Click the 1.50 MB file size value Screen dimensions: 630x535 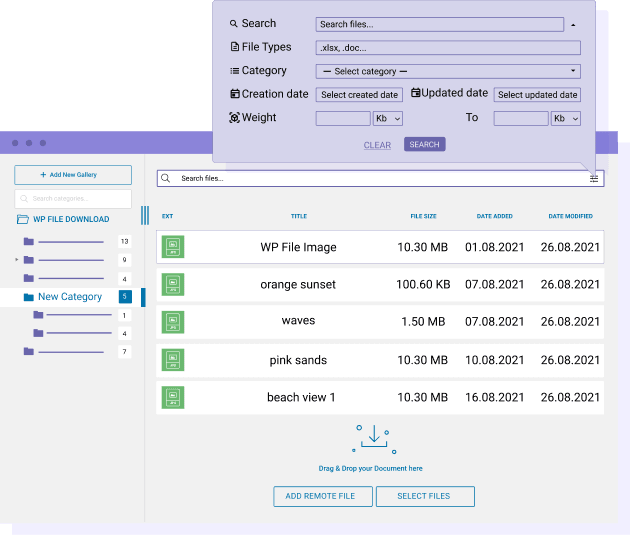(x=423, y=322)
